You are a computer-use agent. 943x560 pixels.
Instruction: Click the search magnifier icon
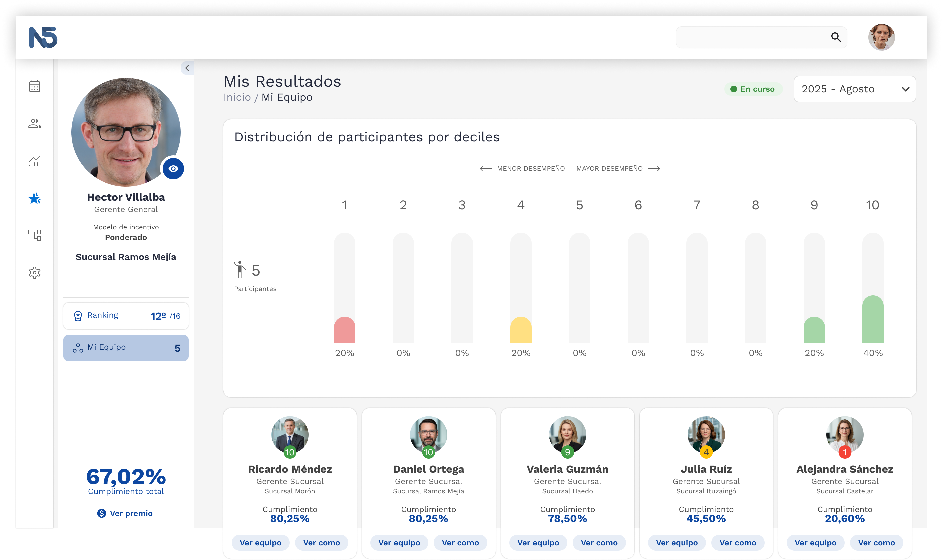click(836, 37)
